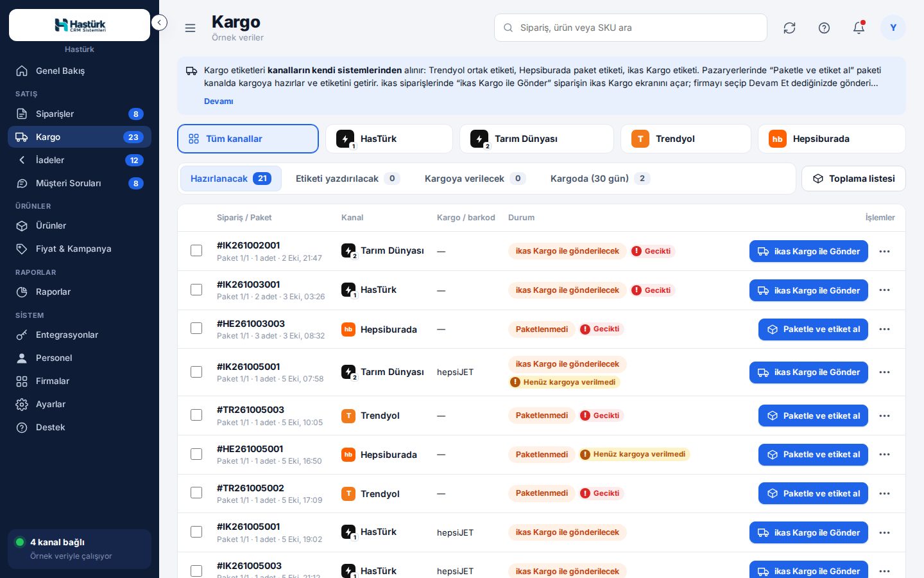Switch to Kargoda (30 gün) tab

point(600,179)
